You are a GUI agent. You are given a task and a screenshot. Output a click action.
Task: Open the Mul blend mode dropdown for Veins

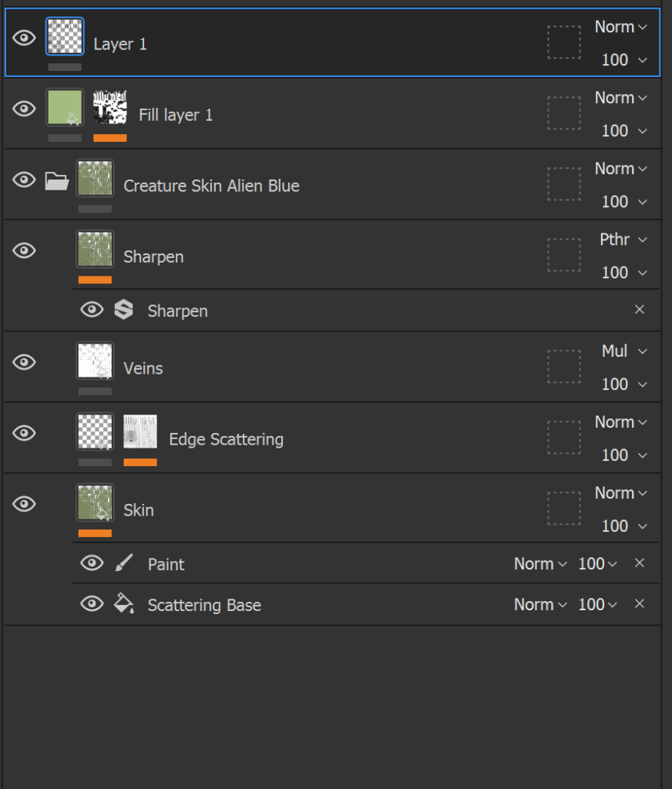tap(623, 351)
